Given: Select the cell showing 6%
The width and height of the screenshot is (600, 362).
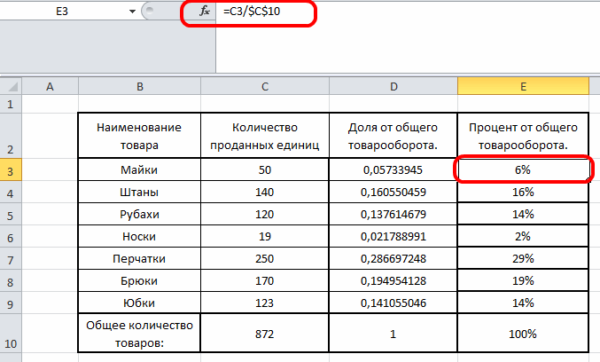Looking at the screenshot, I should tap(523, 170).
